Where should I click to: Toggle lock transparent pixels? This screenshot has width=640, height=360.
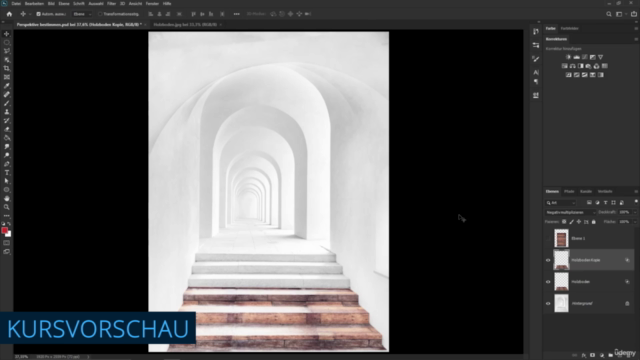(564, 222)
